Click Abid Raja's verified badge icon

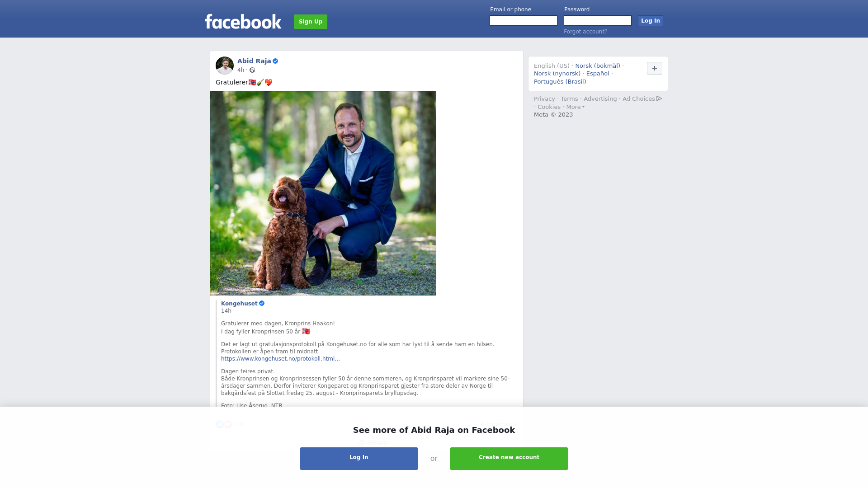click(275, 61)
